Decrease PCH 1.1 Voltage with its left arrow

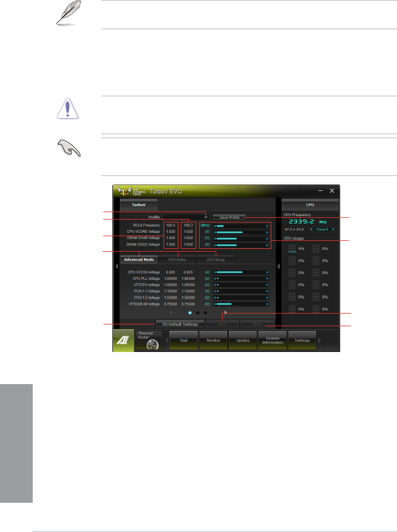[x=215, y=291]
